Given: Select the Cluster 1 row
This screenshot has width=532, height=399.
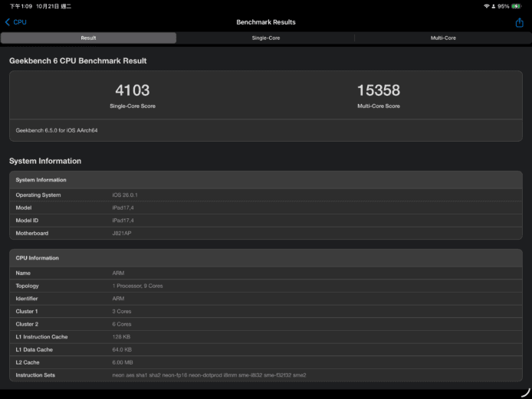Looking at the screenshot, I should pyautogui.click(x=265, y=312).
